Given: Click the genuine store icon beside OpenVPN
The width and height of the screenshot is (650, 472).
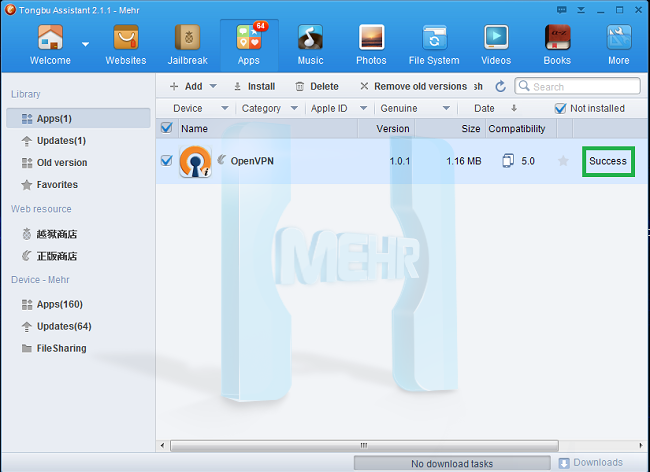Looking at the screenshot, I should point(222,159).
